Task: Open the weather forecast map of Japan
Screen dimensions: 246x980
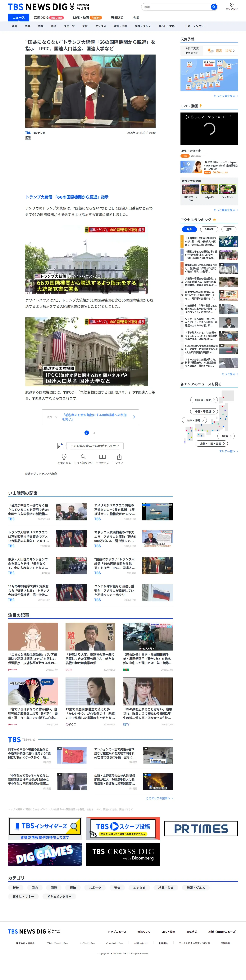Action: (x=209, y=75)
